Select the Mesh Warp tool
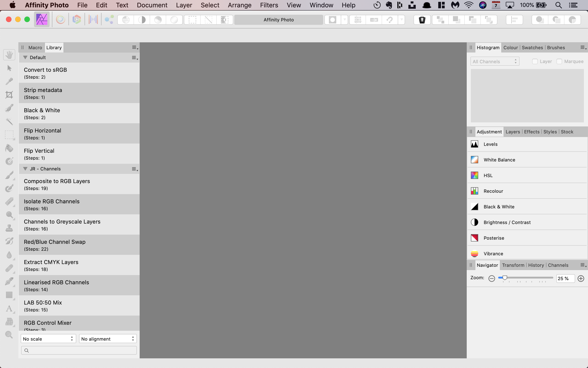The height and width of the screenshot is (368, 588). pyautogui.click(x=9, y=322)
